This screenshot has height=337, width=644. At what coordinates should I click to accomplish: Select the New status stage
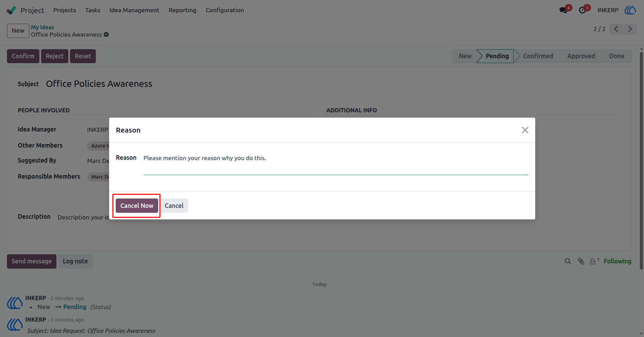click(x=465, y=56)
